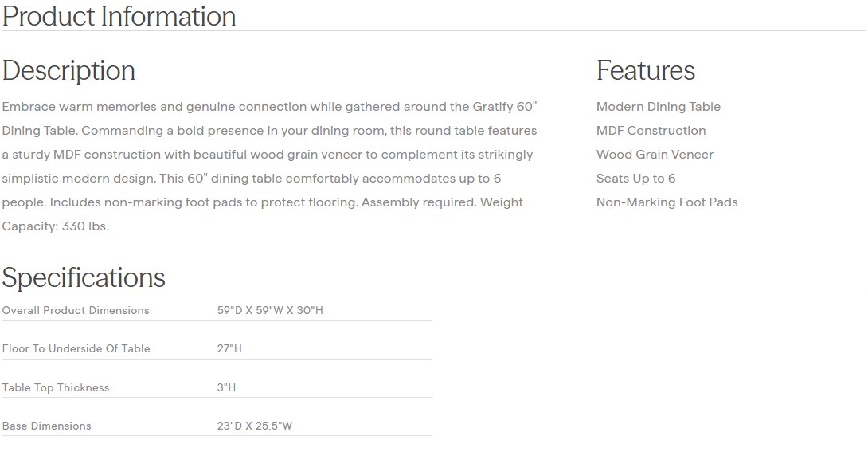Click the Modern Dining Table feature
Screen dimensions: 868x452
coord(659,107)
